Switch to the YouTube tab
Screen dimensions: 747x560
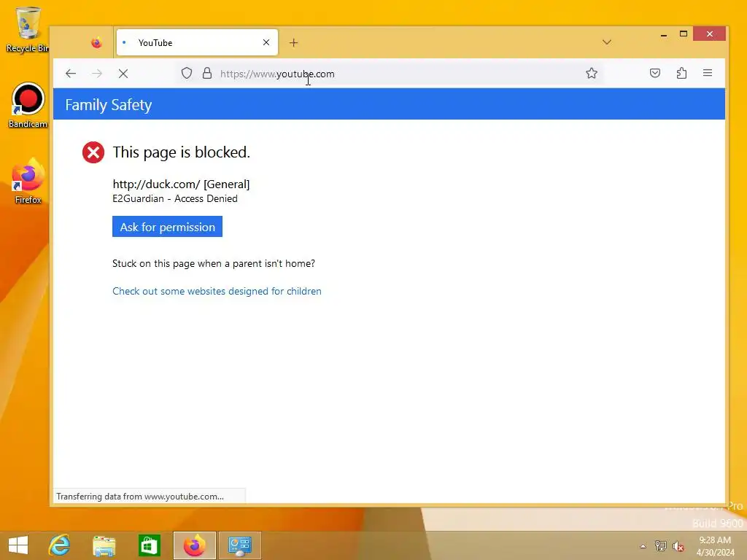(x=197, y=42)
